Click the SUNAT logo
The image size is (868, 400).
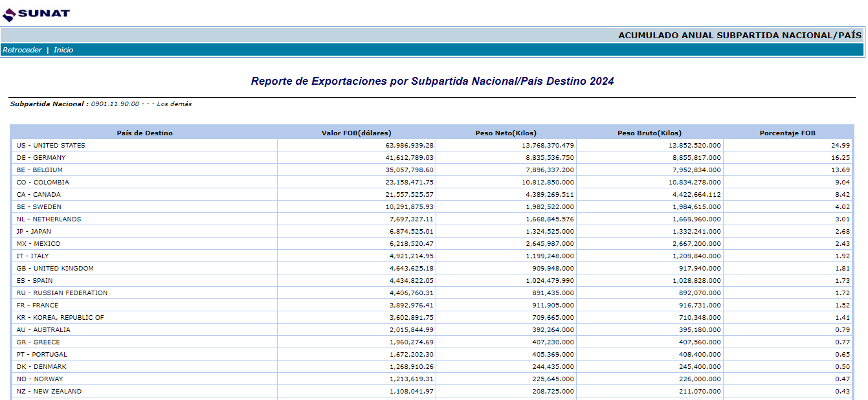coord(36,13)
